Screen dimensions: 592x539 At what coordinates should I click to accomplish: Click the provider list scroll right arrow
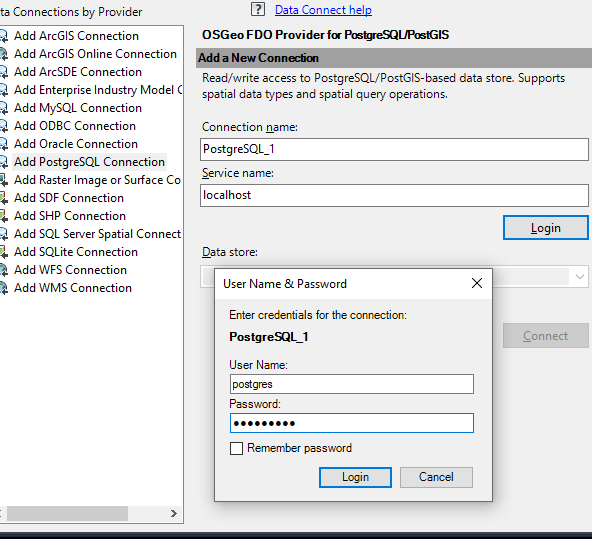[x=174, y=513]
